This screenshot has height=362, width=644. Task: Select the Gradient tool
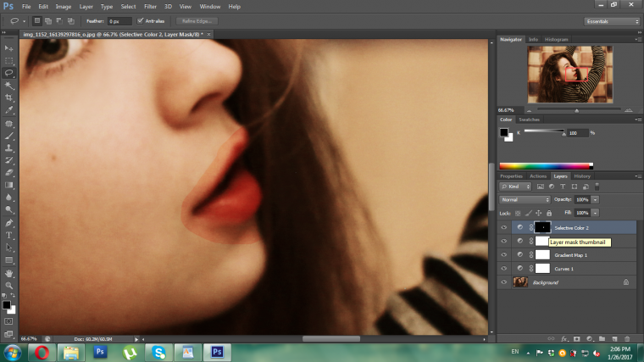[8, 186]
